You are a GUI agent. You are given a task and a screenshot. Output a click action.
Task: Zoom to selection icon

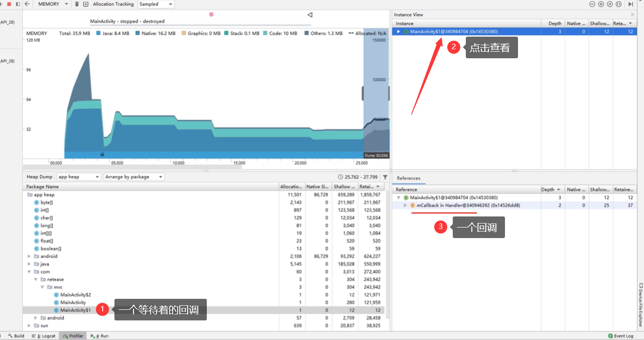click(x=618, y=4)
